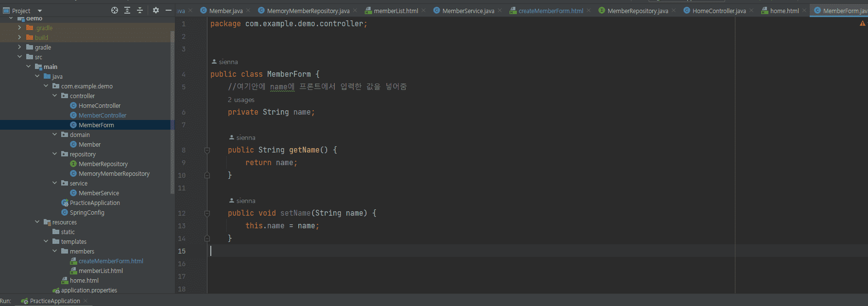Expand the .gradle folder
The image size is (868, 306).
[19, 28]
